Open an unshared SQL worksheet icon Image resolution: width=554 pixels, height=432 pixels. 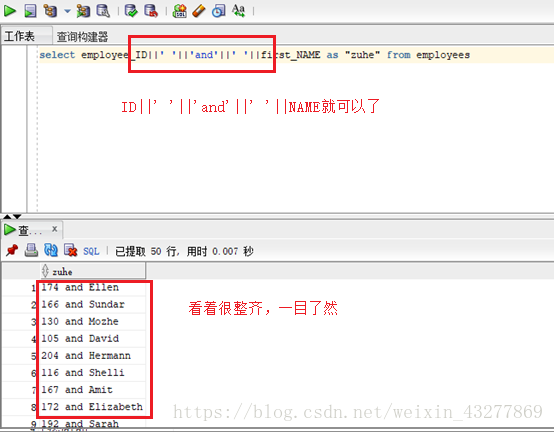tap(179, 11)
